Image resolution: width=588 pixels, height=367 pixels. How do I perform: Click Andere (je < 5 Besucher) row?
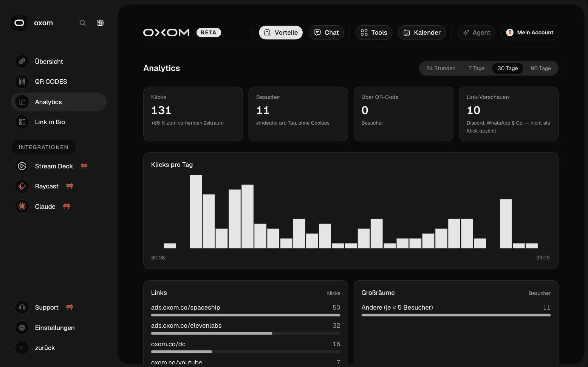456,310
